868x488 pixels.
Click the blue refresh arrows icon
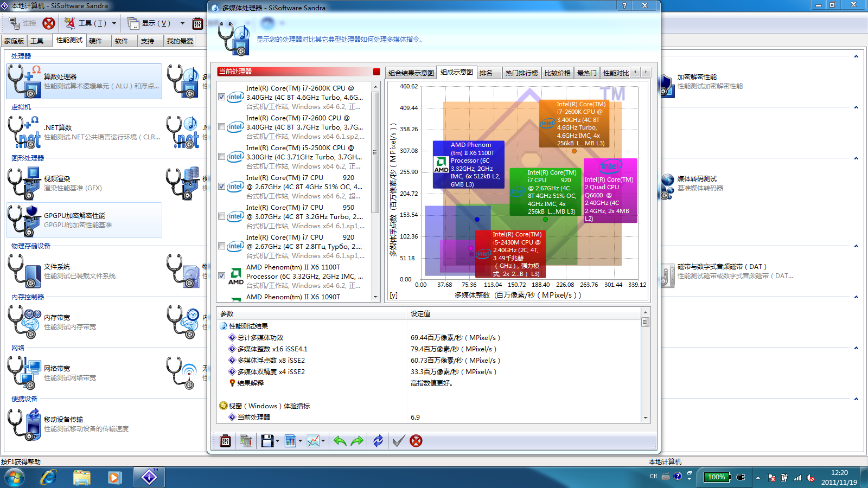(378, 441)
